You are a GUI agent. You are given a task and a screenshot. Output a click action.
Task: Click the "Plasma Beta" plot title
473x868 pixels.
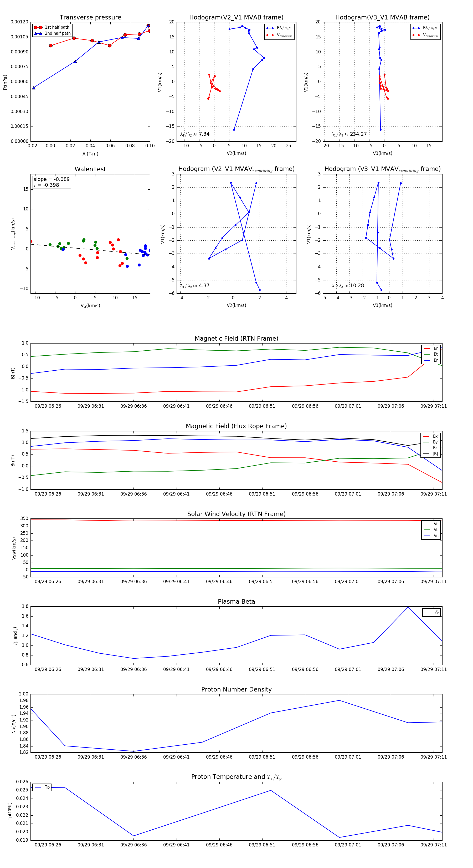(x=236, y=602)
